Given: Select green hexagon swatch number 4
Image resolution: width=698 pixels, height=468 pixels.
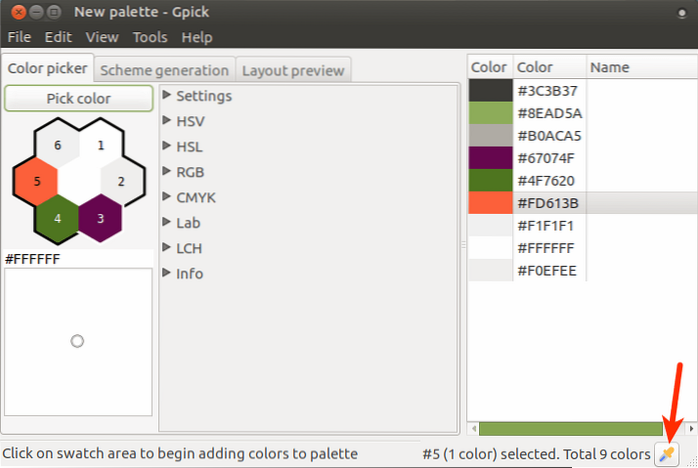Looking at the screenshot, I should pos(58,217).
